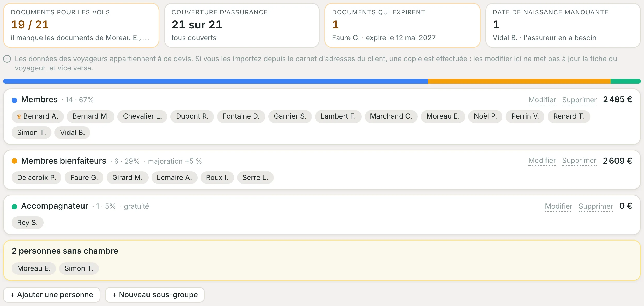Select the green segment of distribution bar
The height and width of the screenshot is (306, 644).
(626, 81)
